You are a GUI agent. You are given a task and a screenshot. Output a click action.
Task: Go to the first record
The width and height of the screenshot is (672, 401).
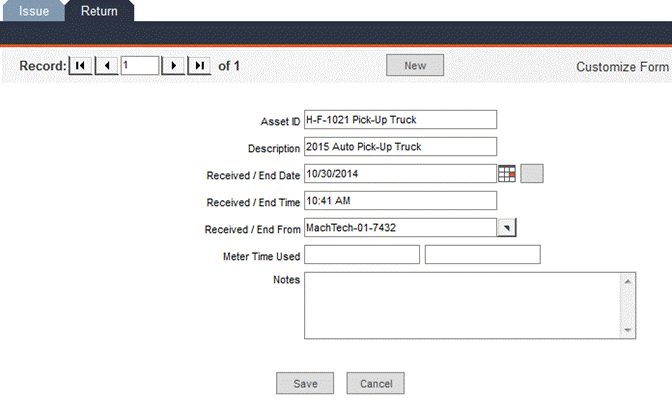[80, 66]
